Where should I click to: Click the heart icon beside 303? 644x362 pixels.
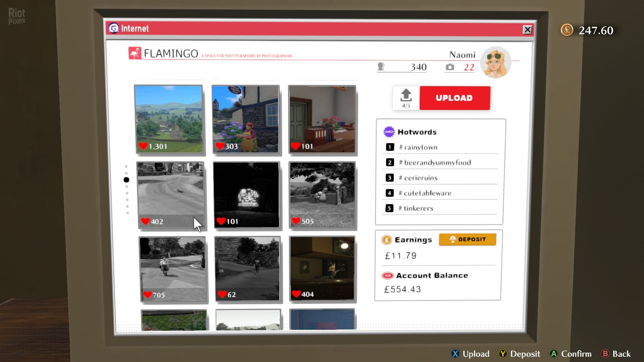(x=220, y=146)
